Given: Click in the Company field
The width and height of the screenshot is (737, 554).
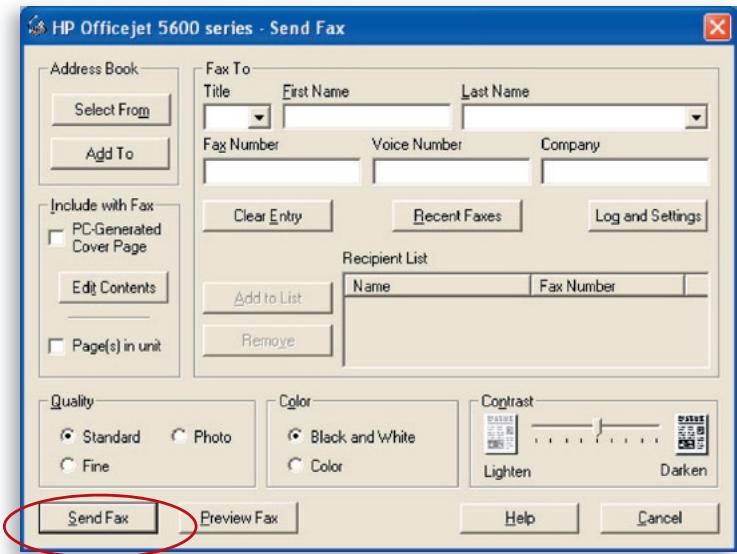Looking at the screenshot, I should tap(625, 172).
